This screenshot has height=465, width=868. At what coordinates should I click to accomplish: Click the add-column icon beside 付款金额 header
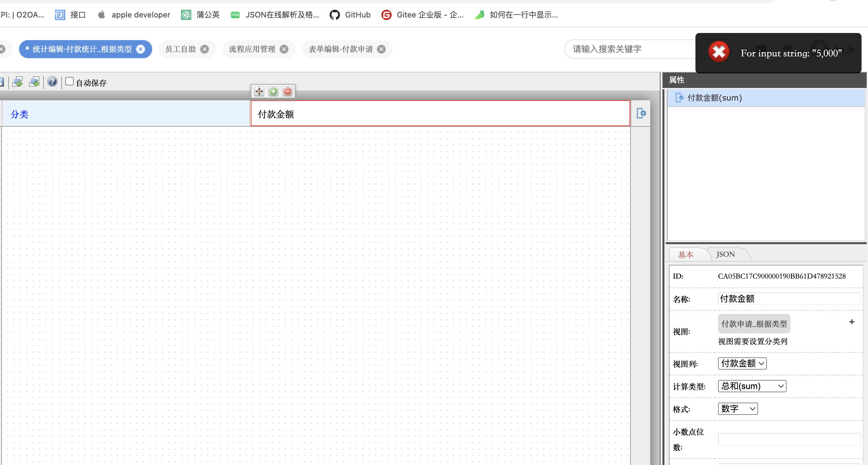pos(641,113)
